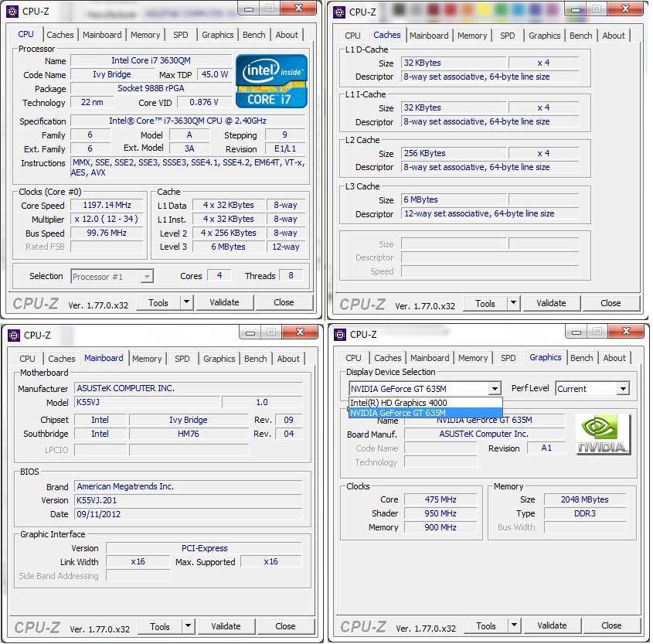Click the BIOS Version field showing K55VJ.201
This screenshot has height=644, width=653.
188,500
